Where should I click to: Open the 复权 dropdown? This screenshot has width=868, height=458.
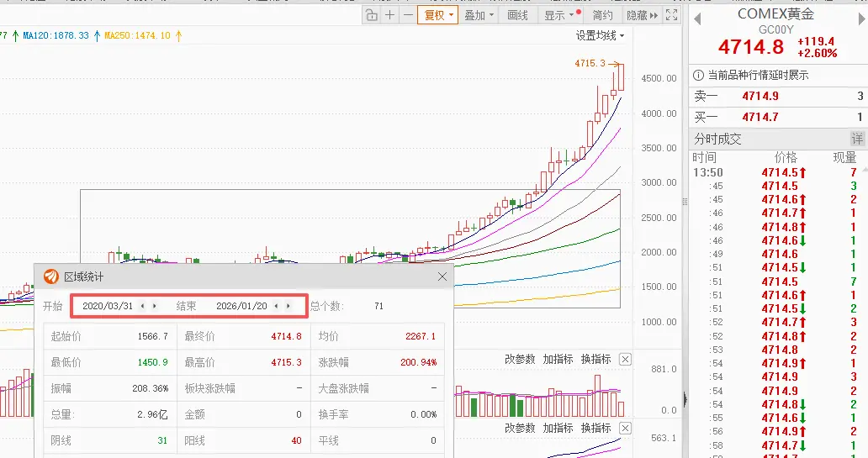(x=438, y=15)
